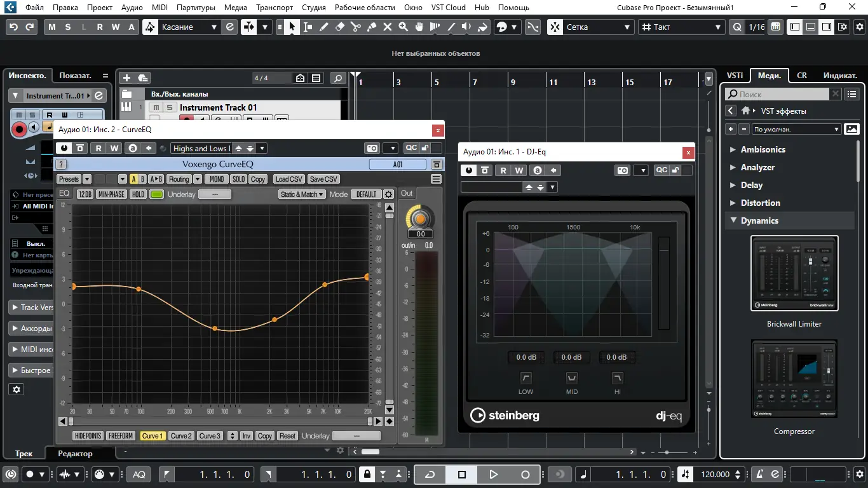Click FREEFORM button in CurveEQ
This screenshot has width=868, height=488.
coord(121,436)
